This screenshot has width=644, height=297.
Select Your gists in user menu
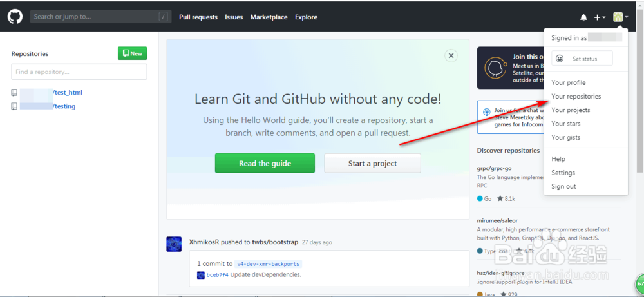566,137
